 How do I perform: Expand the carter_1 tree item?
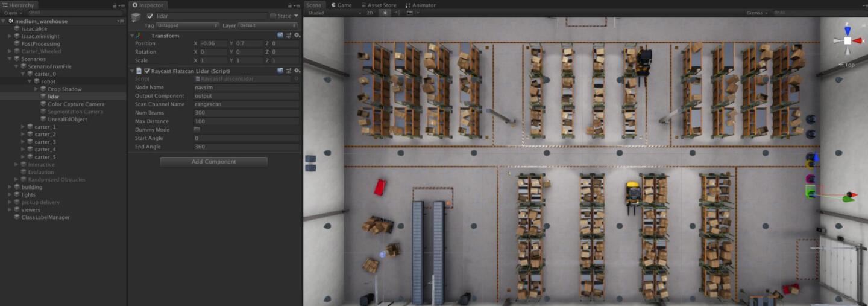pos(23,127)
